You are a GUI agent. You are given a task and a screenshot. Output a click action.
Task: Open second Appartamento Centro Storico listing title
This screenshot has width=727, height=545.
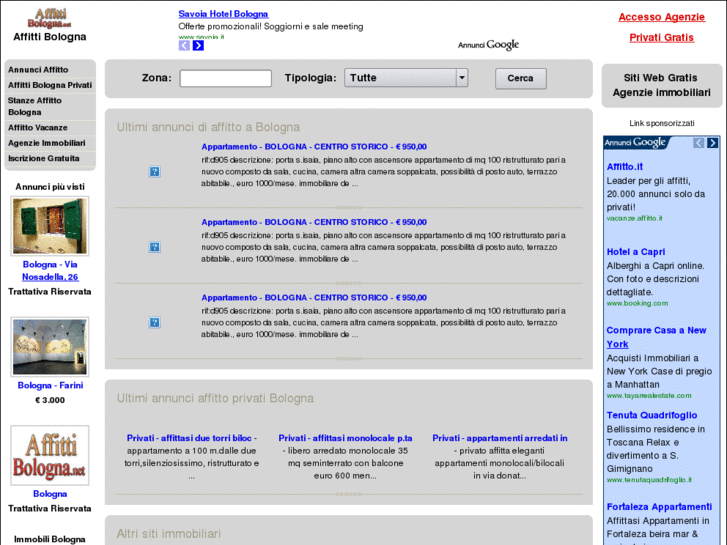pyautogui.click(x=314, y=222)
